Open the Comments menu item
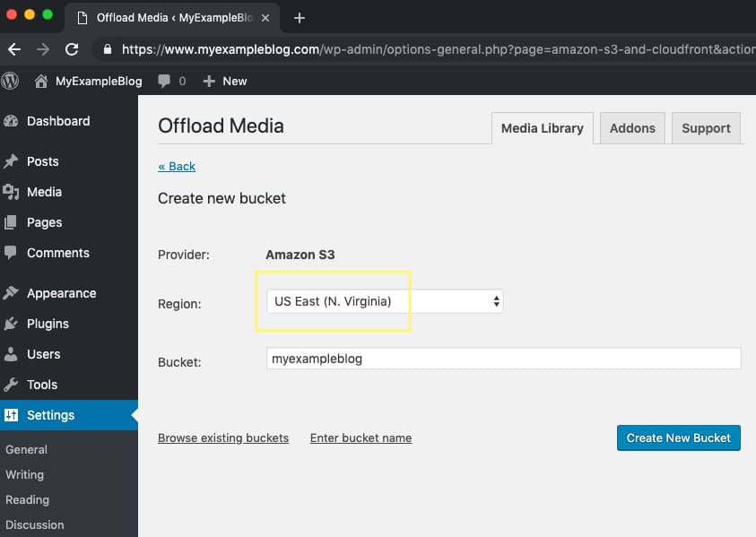 (x=69, y=253)
